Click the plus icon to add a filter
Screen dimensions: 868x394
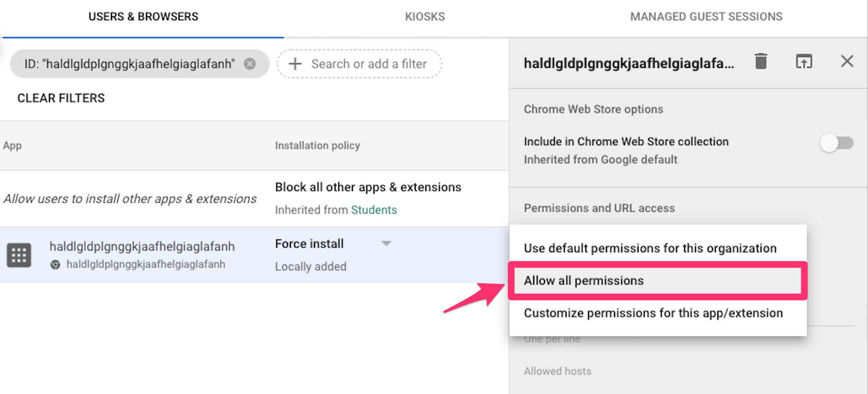pyautogui.click(x=295, y=63)
